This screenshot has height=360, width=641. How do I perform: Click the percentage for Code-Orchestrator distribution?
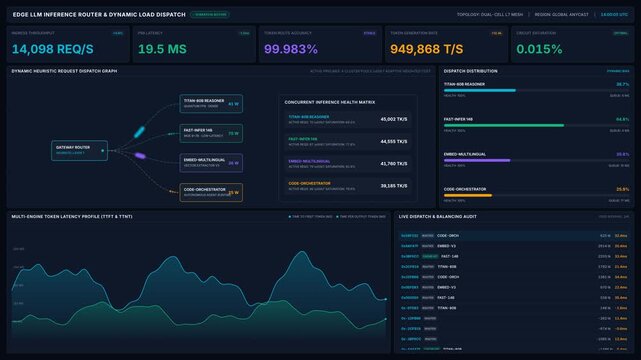623,189
